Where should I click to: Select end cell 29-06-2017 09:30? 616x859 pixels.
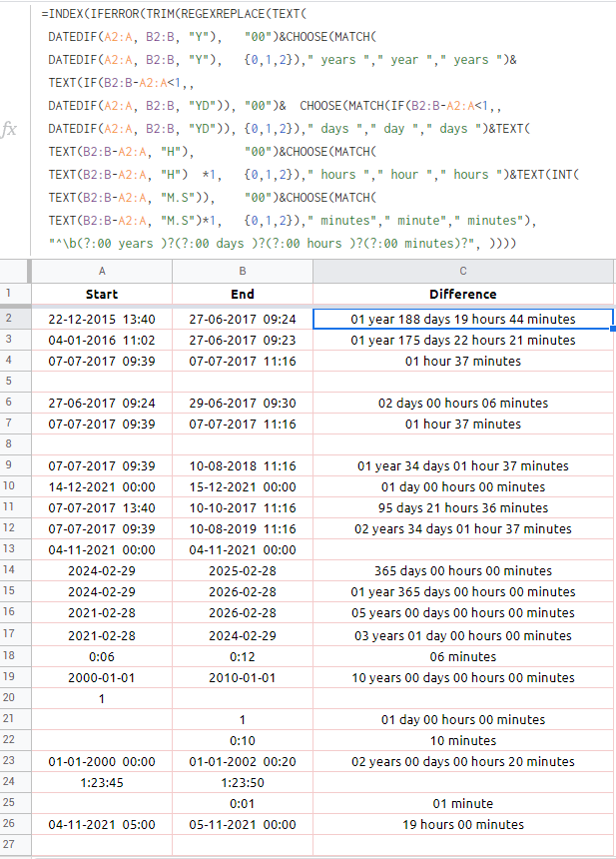pos(243,404)
